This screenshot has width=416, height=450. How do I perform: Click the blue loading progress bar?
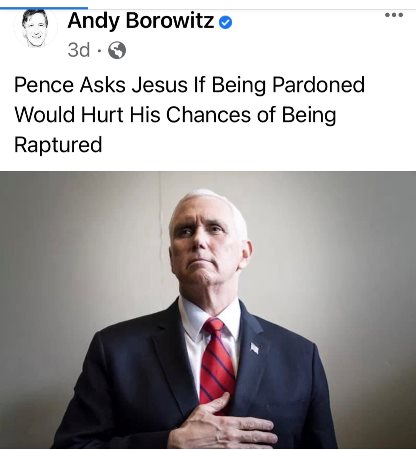point(44,8)
